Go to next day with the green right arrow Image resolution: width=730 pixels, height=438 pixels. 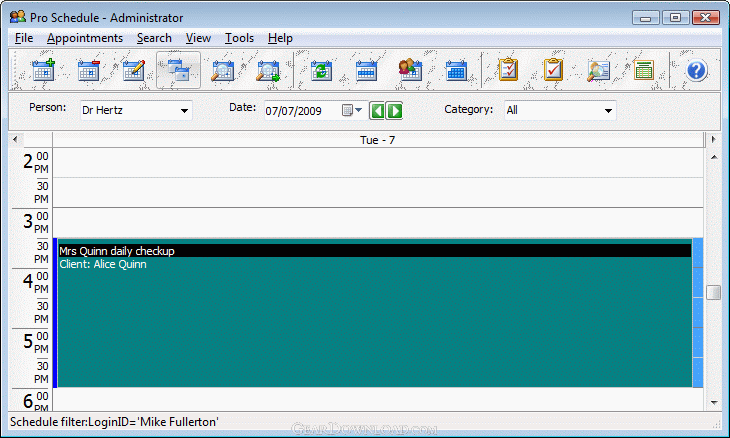point(394,111)
